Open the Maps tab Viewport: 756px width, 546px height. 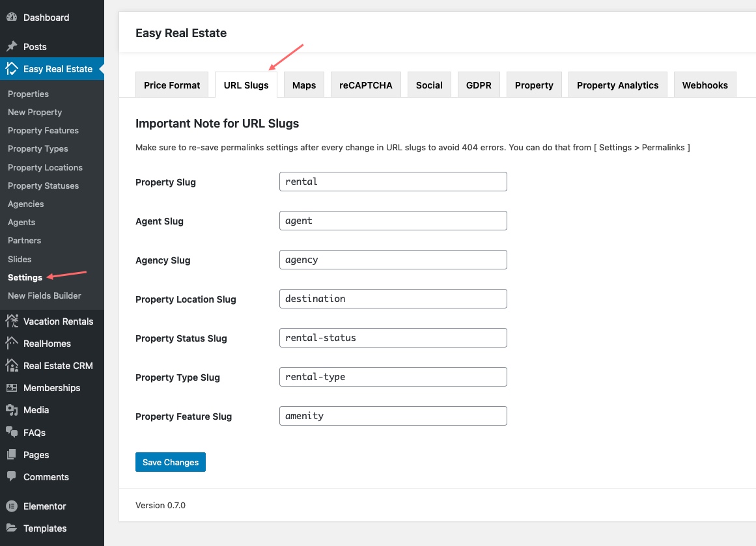pos(303,85)
